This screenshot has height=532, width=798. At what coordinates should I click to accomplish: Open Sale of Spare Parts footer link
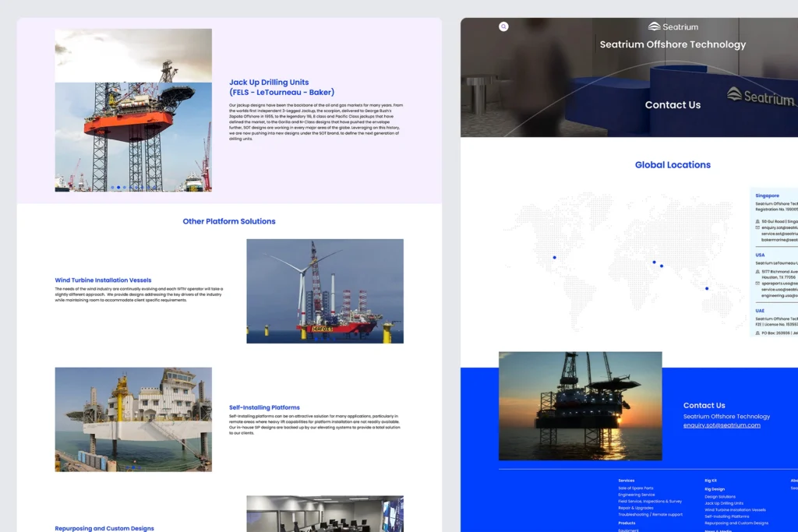coord(637,488)
